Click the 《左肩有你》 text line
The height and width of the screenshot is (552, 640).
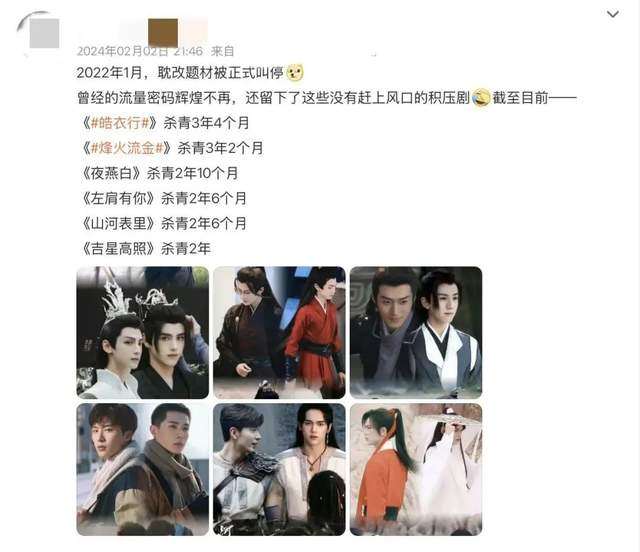tap(162, 198)
